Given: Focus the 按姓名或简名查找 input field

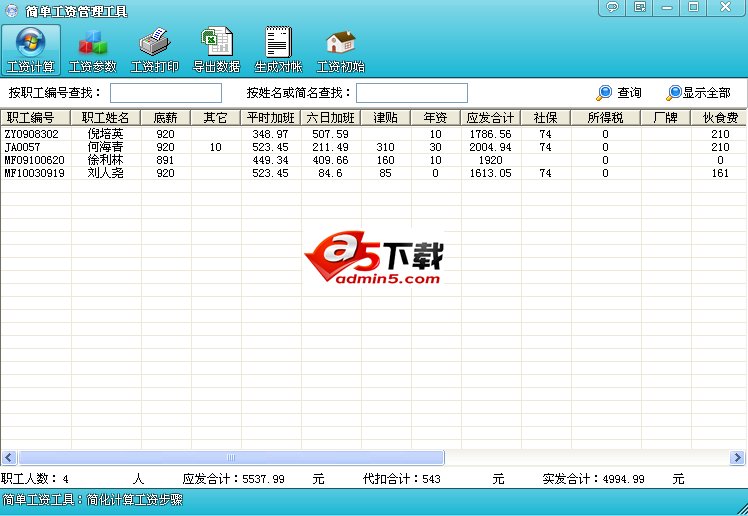Looking at the screenshot, I should [412, 93].
